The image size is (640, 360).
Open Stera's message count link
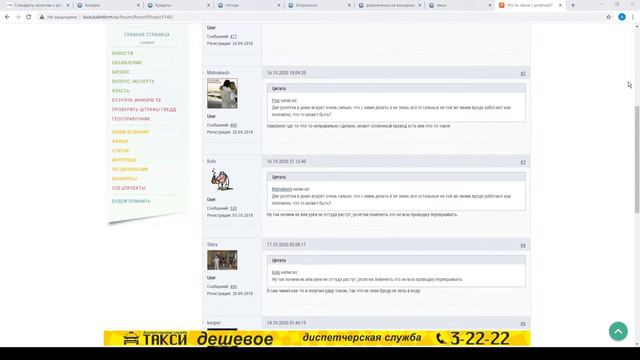click(x=233, y=287)
